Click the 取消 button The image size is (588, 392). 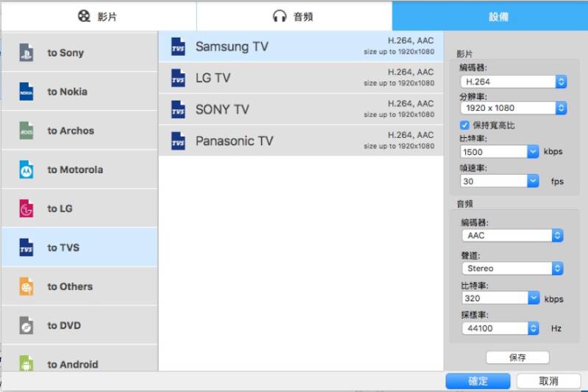[548, 381]
